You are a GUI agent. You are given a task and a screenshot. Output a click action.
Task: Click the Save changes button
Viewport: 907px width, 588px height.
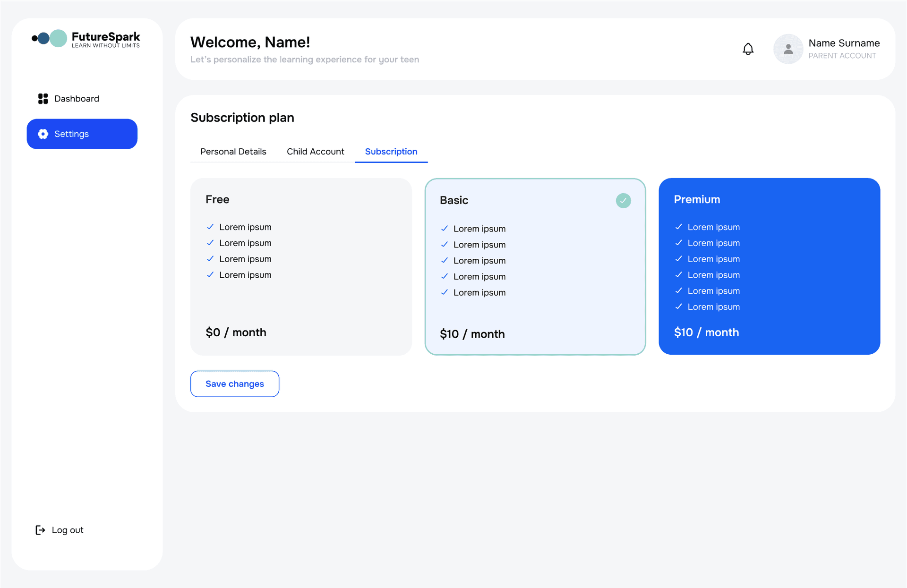coord(234,383)
